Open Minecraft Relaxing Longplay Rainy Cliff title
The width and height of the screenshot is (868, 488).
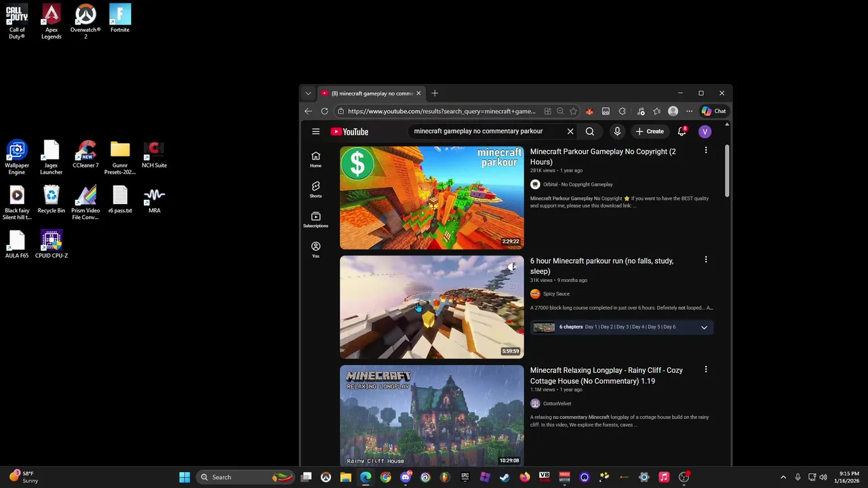606,375
